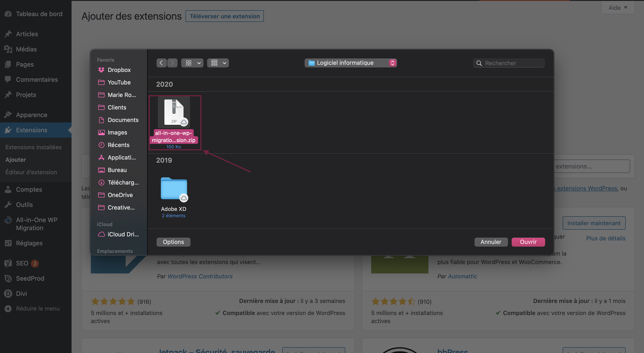The image size is (644, 353).
Task: Click the 2019 group header in file list
Action: tap(164, 160)
